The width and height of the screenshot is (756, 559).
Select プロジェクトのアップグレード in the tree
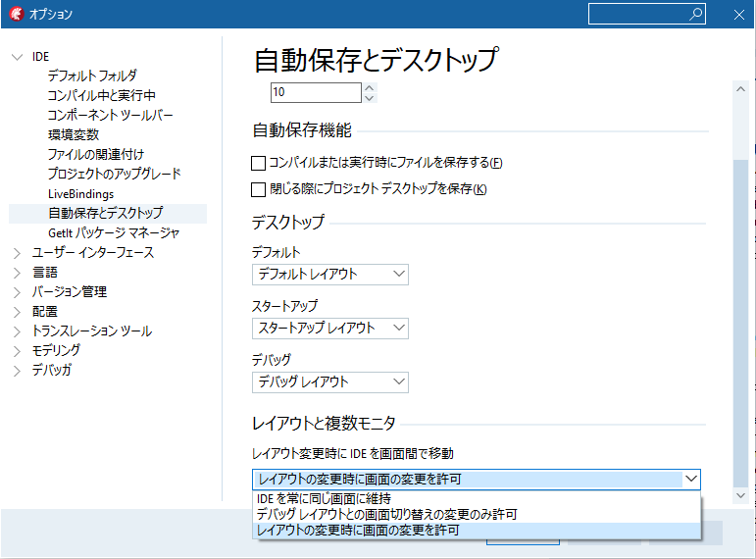click(115, 174)
